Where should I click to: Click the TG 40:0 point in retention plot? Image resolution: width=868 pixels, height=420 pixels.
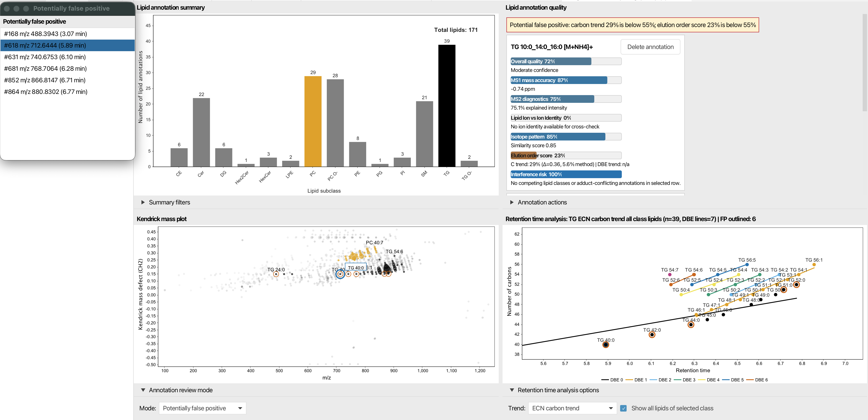pyautogui.click(x=606, y=344)
